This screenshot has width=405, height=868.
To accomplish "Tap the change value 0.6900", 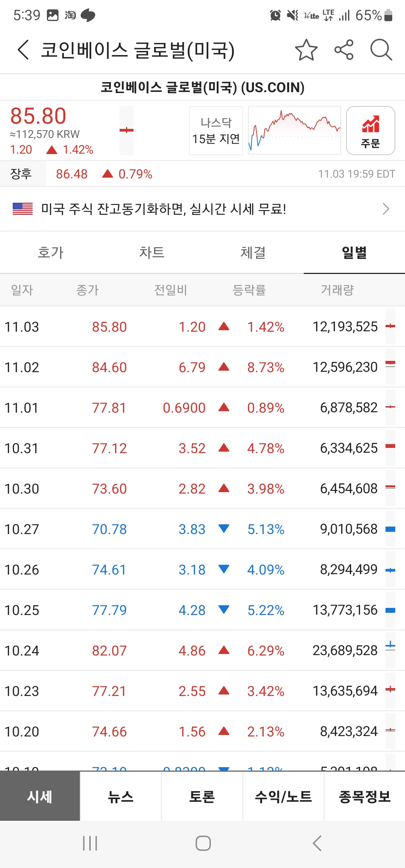I will coord(184,408).
